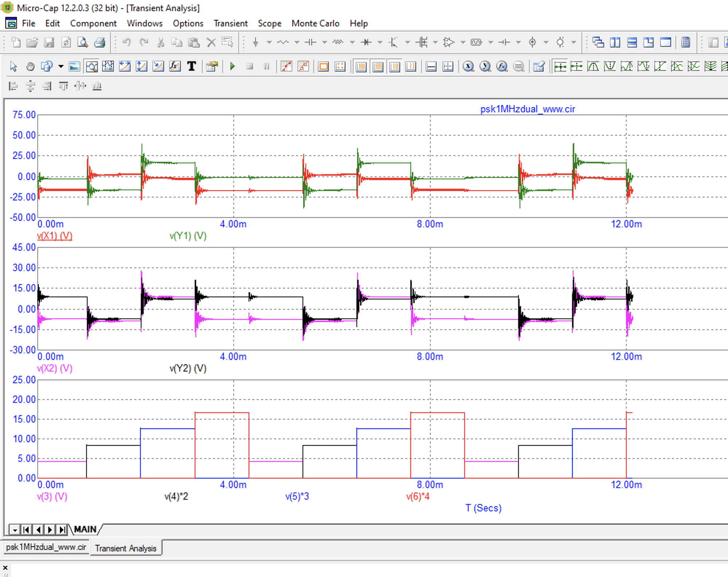The image size is (728, 577).
Task: Select the v(5)*3 waveform label
Action: tap(297, 496)
